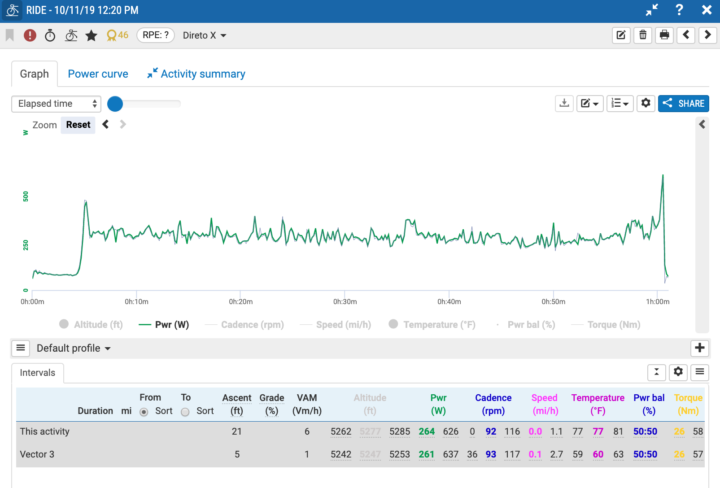Open graph settings gear icon
Screen dimensions: 720x488
click(645, 103)
